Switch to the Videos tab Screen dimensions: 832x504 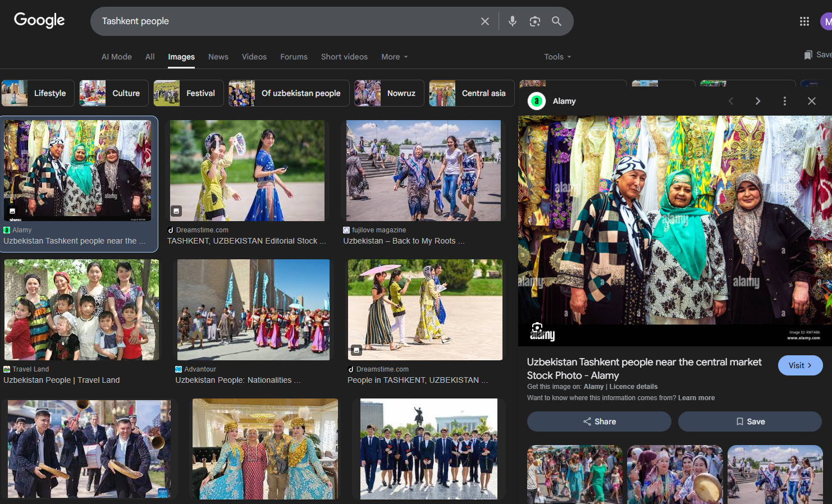coord(254,57)
